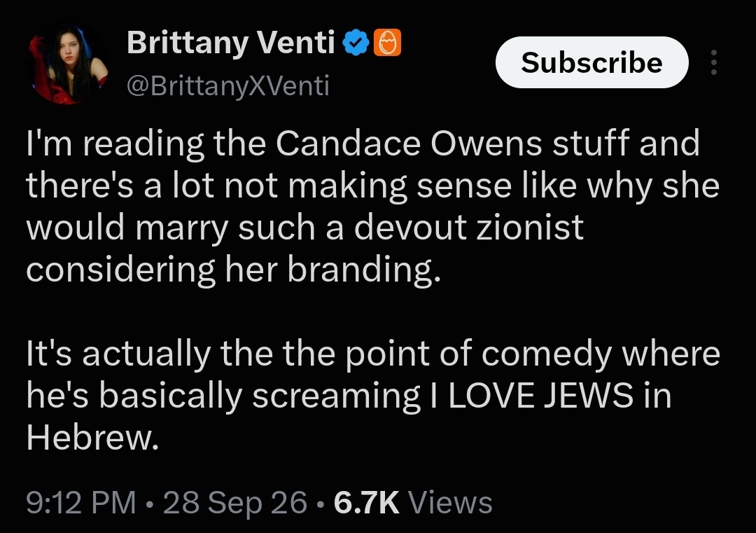The height and width of the screenshot is (533, 756).
Task: Click the line starting "would marry such"
Action: pos(304,227)
